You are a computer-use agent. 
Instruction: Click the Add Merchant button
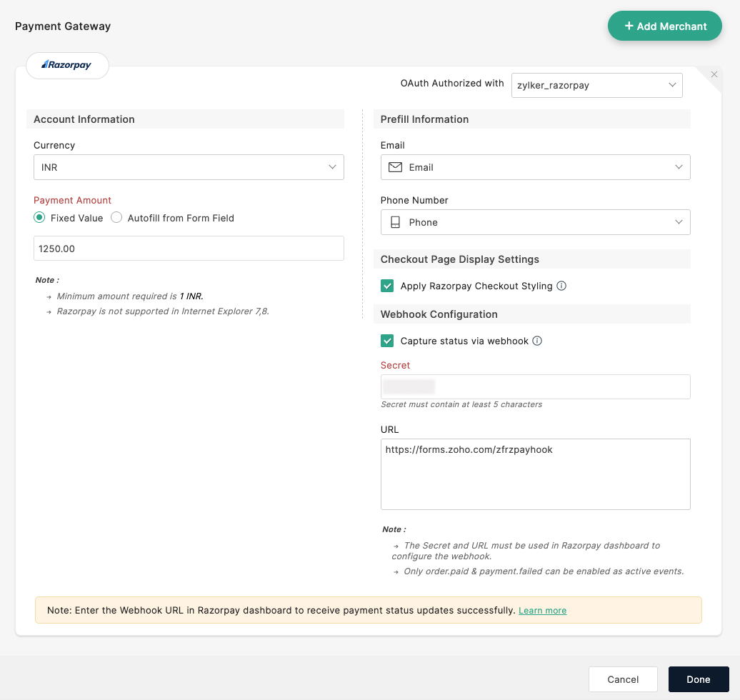[664, 26]
